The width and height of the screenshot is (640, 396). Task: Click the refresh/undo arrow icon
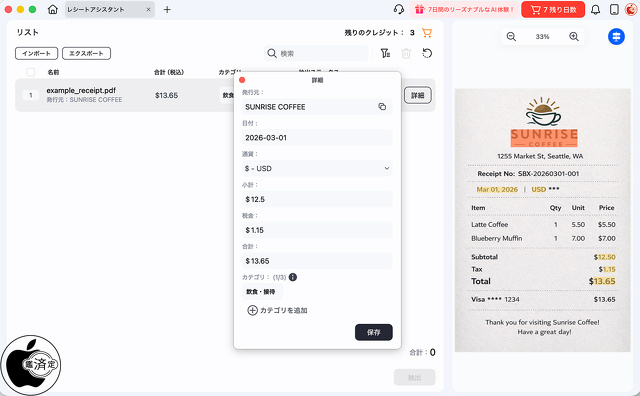pyautogui.click(x=427, y=53)
